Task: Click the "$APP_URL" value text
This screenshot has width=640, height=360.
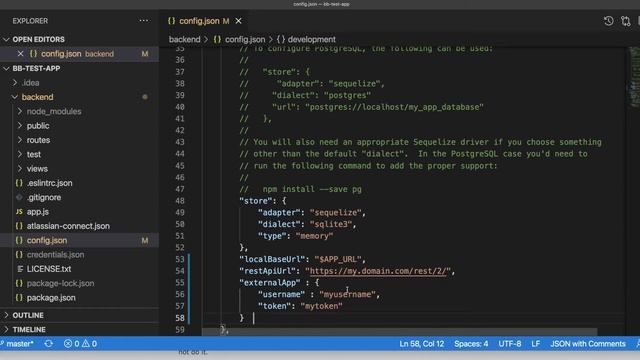Action: [338, 259]
